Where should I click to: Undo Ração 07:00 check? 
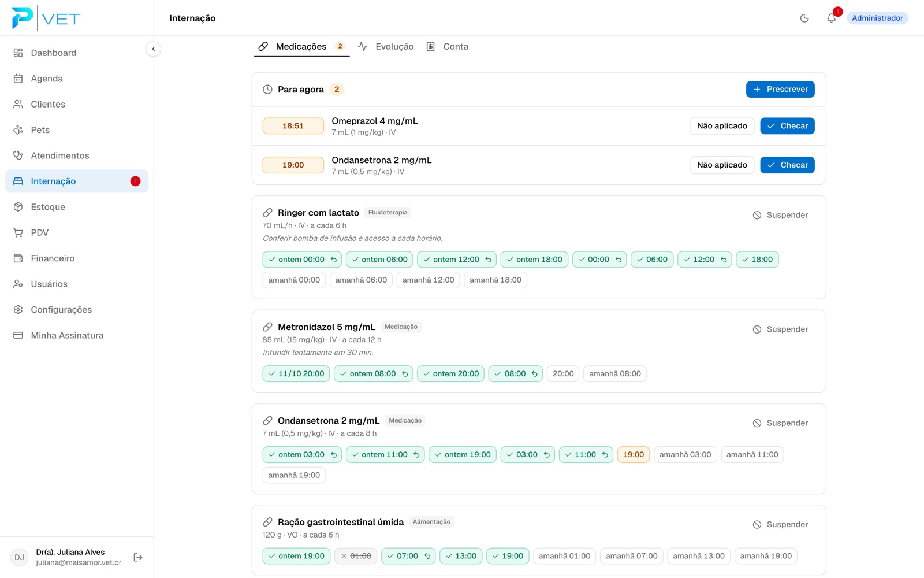427,556
